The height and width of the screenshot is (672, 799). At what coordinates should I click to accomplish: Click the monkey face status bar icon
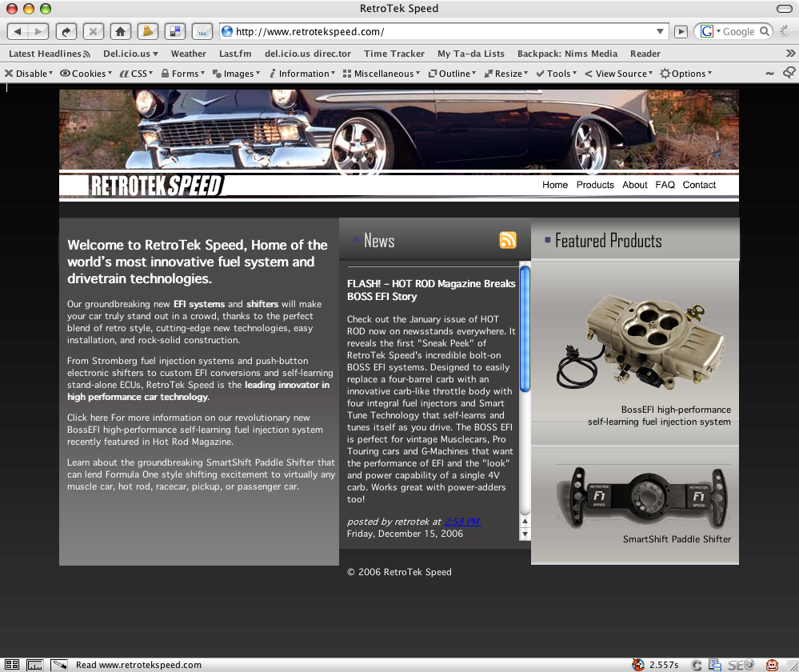pos(773,665)
